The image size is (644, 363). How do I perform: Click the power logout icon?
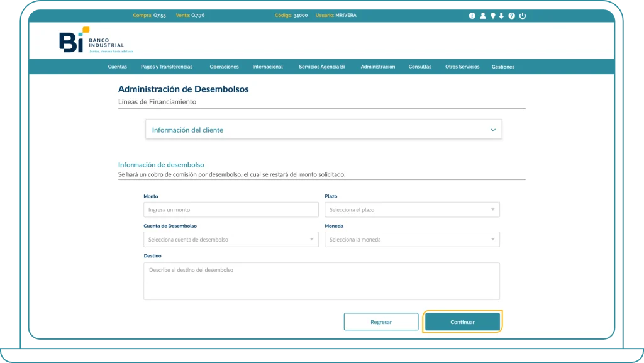522,16
